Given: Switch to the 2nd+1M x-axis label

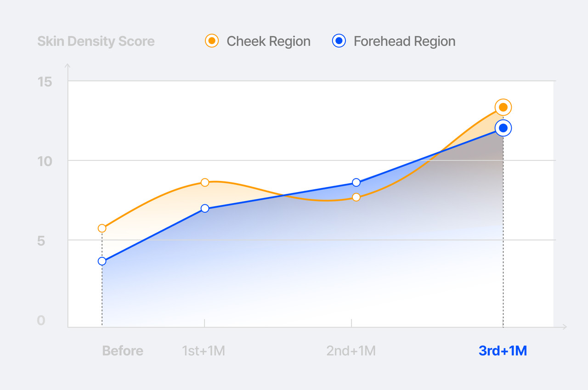Looking at the screenshot, I should click(x=351, y=351).
